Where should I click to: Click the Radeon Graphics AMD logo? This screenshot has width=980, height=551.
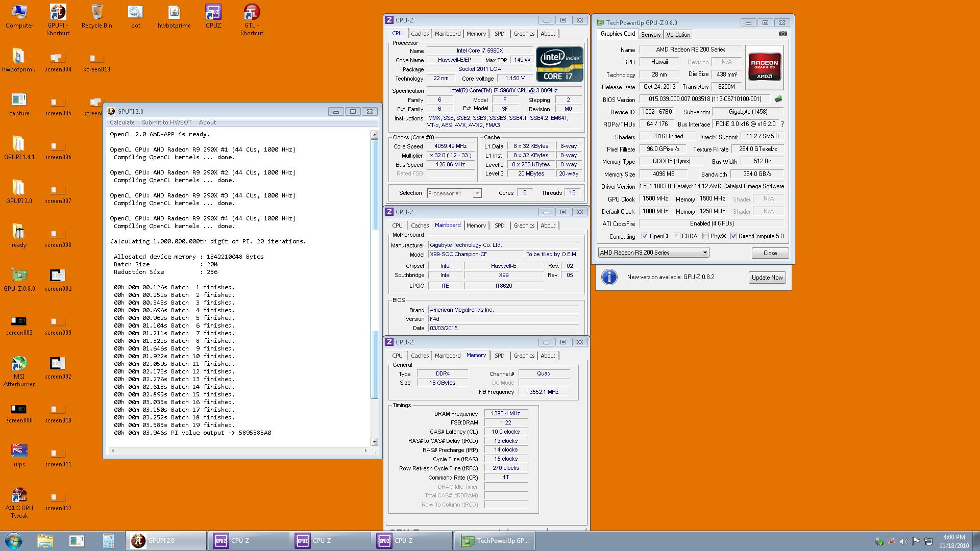tap(764, 67)
